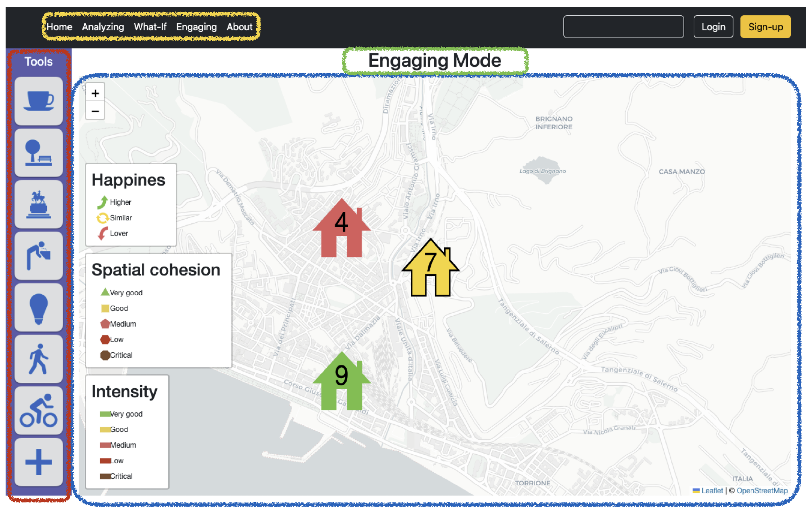Select the coffee cup tool
812x515 pixels.
38,101
